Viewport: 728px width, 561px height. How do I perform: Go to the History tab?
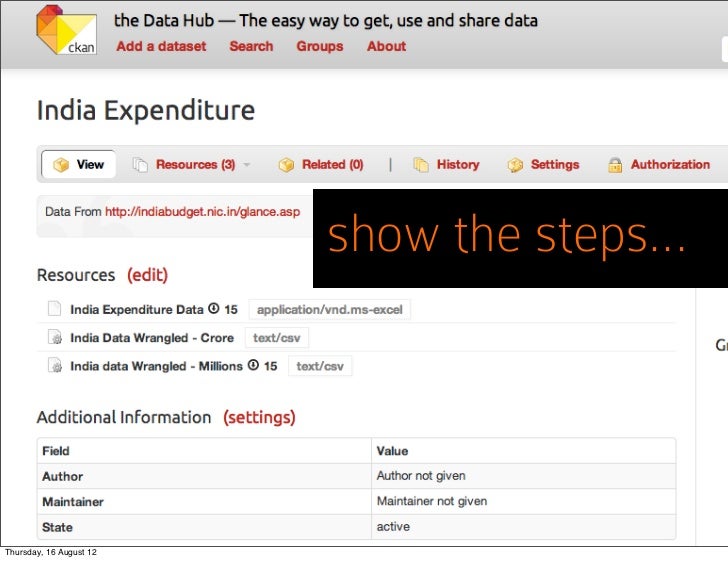(458, 164)
